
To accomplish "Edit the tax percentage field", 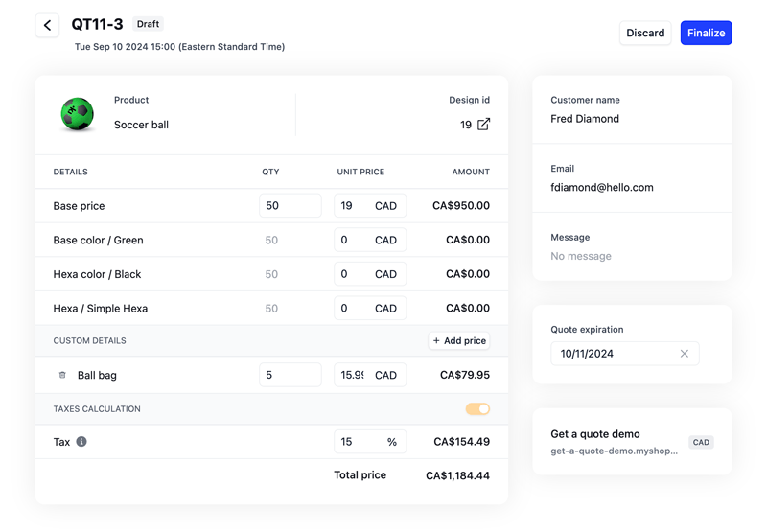I will [357, 442].
